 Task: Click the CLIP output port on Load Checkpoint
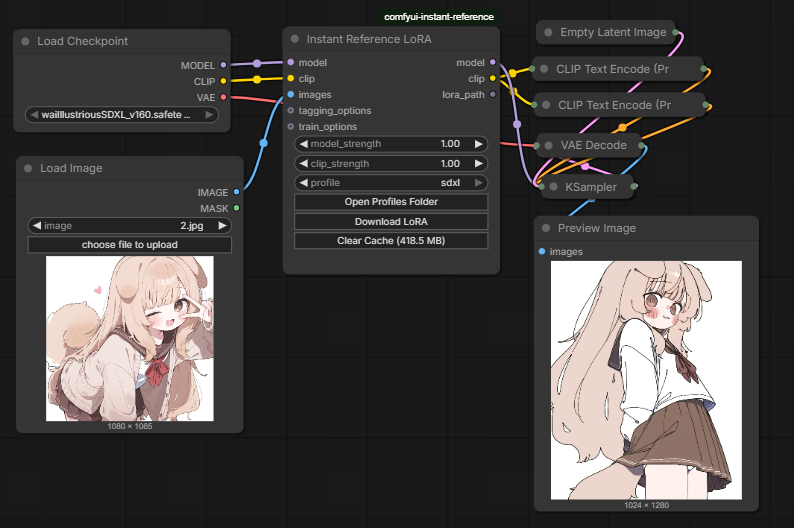tap(223, 81)
